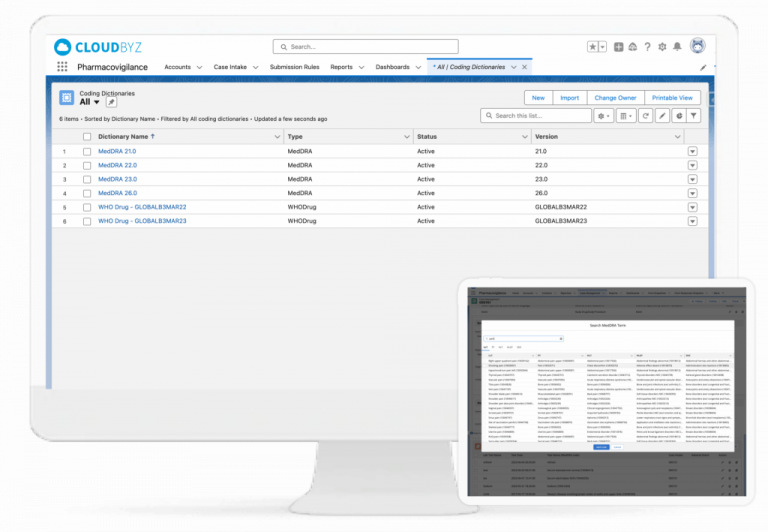Screen dimensions: 768x532
Task: Click the global actions plus icon
Action: tap(619, 47)
